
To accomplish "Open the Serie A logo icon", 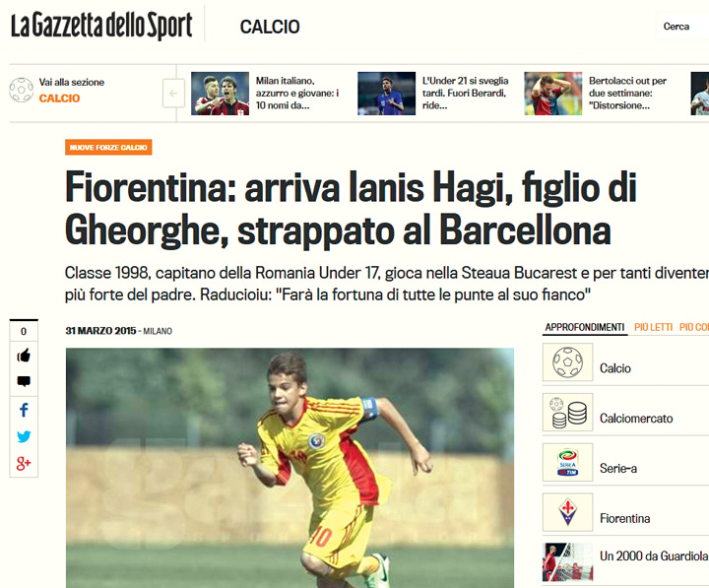I will coord(567,462).
